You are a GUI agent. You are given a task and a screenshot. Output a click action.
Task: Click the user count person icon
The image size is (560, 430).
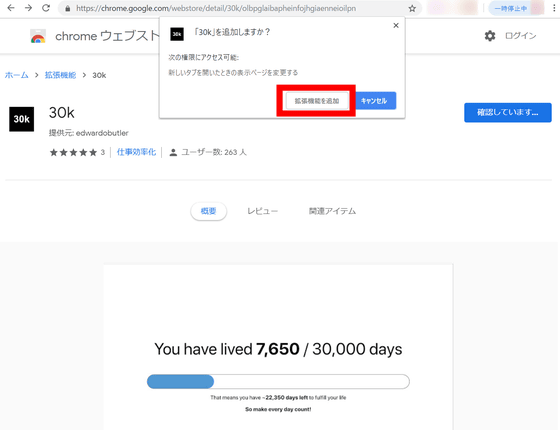pos(173,152)
